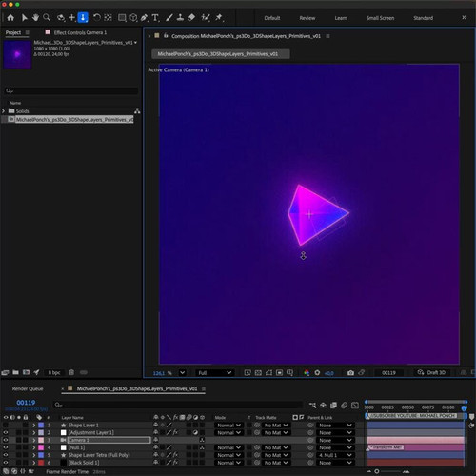Delete selected project item with trash icon
This screenshot has width=476, height=476.
pos(71,372)
